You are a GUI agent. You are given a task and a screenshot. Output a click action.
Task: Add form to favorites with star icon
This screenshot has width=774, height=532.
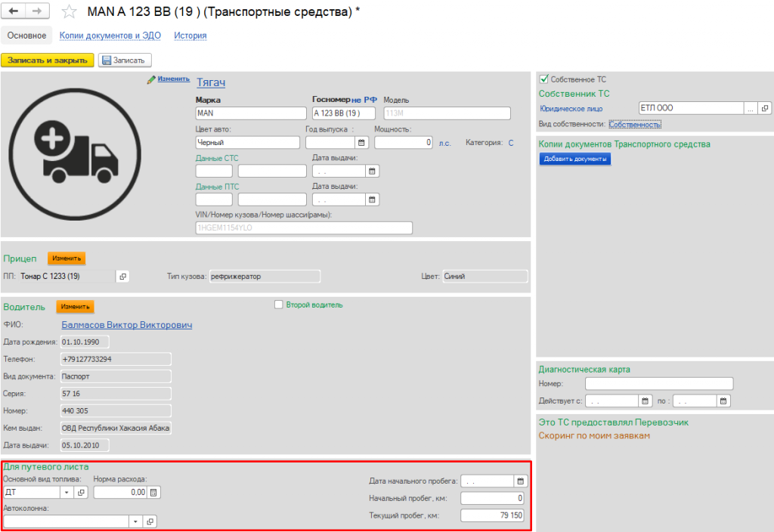coord(70,11)
